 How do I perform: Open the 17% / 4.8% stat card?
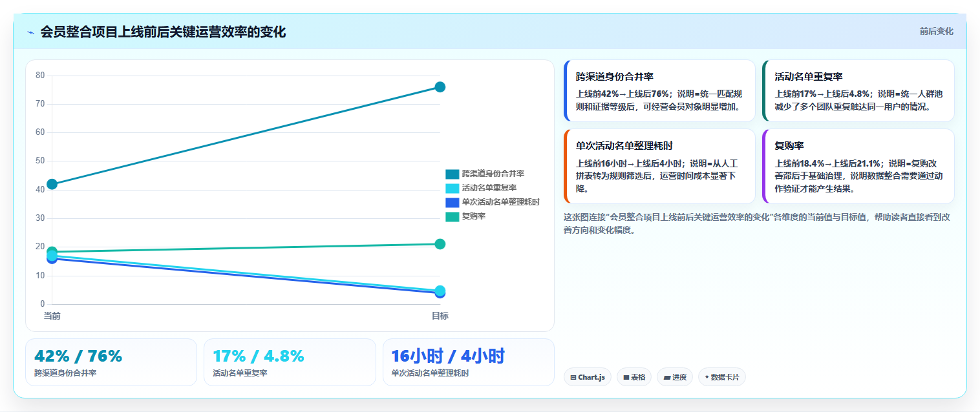point(290,362)
